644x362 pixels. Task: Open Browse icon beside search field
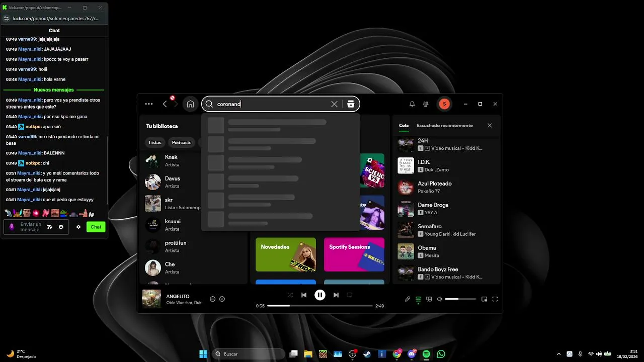coord(351,104)
